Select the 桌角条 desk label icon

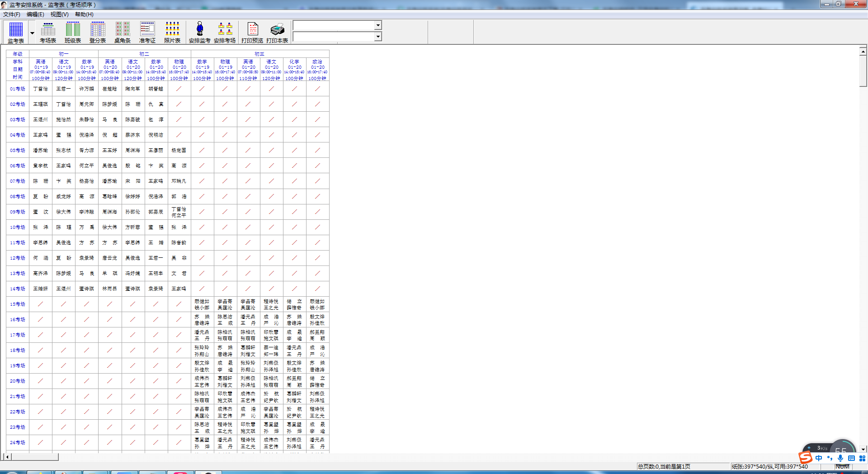[x=122, y=32]
